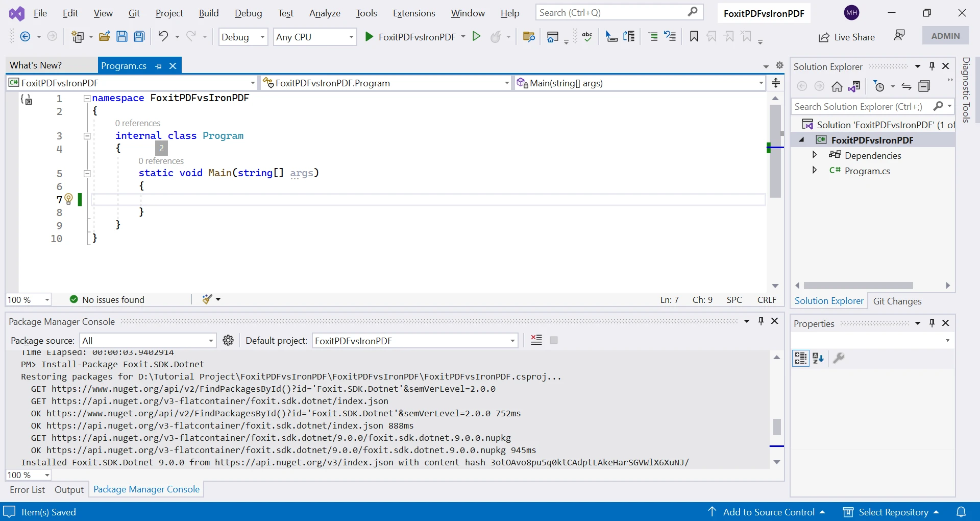Image resolution: width=980 pixels, height=521 pixels.
Task: Click the Save All double-floppy icon
Action: point(139,36)
